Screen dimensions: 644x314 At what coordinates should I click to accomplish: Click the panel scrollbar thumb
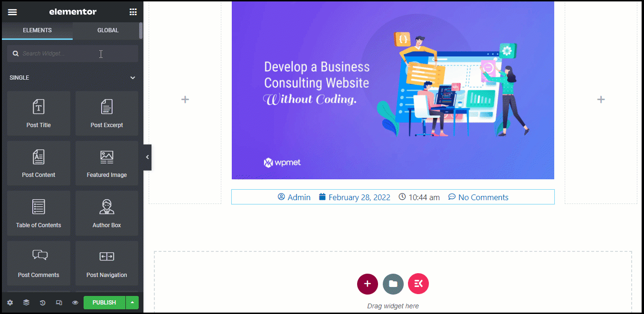coord(141,30)
